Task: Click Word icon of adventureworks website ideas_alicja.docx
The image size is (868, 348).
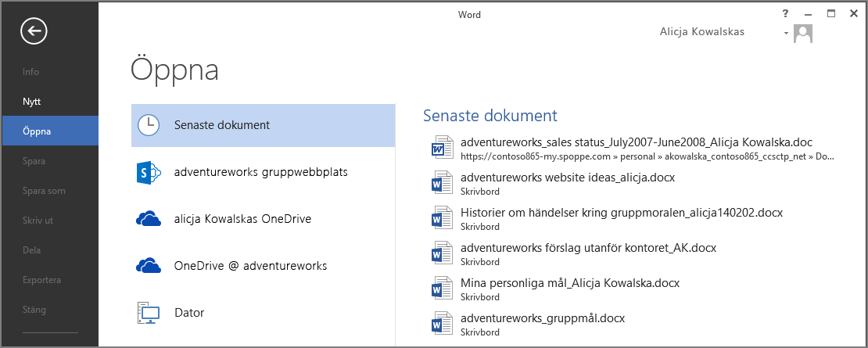Action: coord(442,184)
